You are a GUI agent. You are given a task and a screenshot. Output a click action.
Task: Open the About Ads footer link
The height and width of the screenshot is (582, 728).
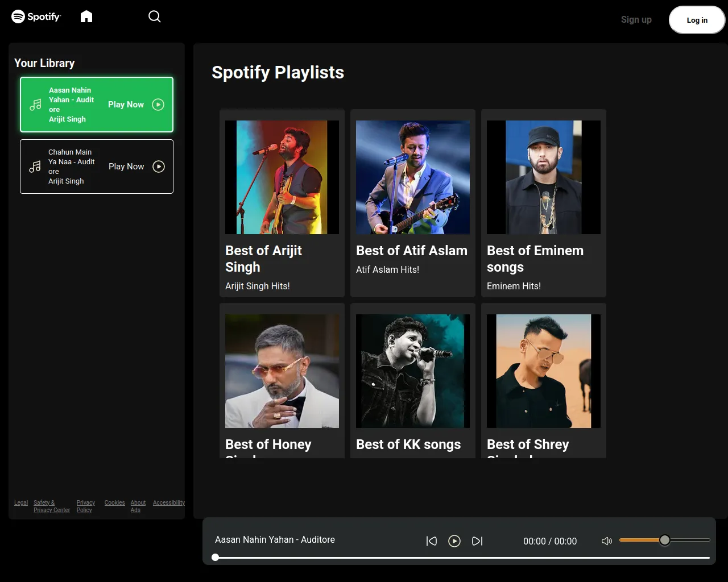(138, 506)
